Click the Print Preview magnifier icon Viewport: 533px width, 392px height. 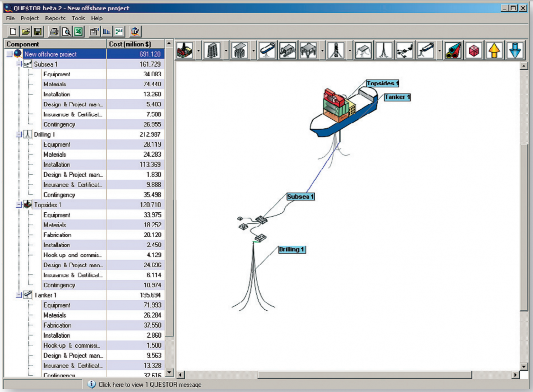66,32
